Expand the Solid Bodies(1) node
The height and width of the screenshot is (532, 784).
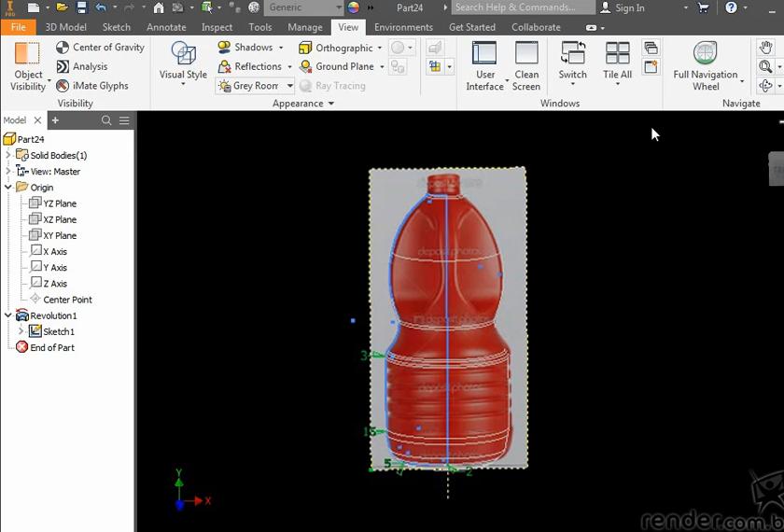pyautogui.click(x=8, y=156)
